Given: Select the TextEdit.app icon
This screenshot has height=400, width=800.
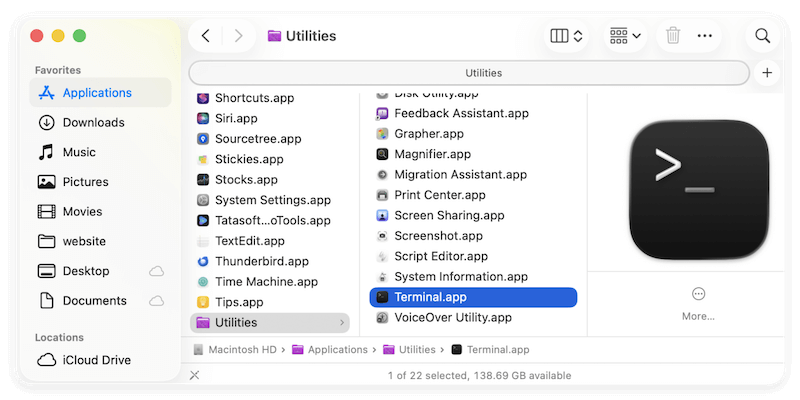Looking at the screenshot, I should point(203,241).
